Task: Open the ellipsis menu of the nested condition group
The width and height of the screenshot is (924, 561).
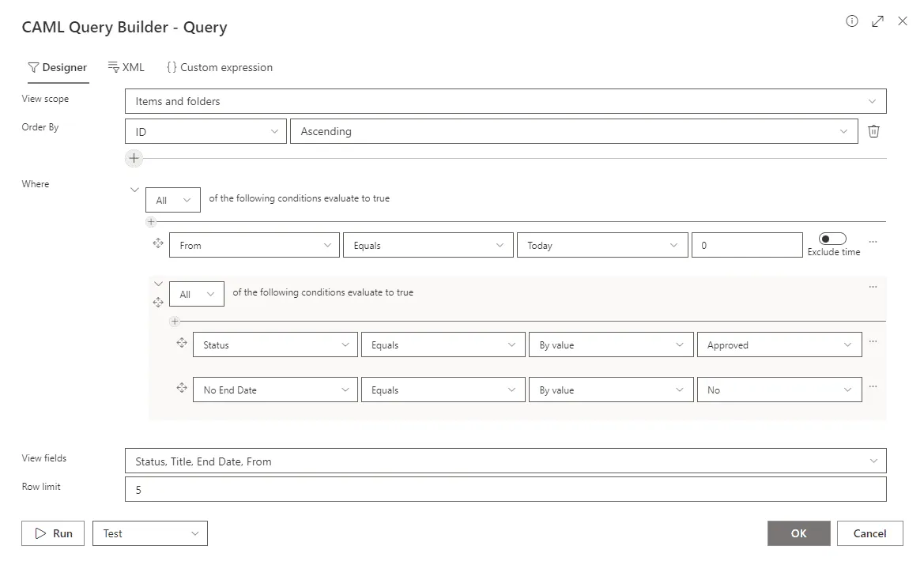Action: coord(873,287)
